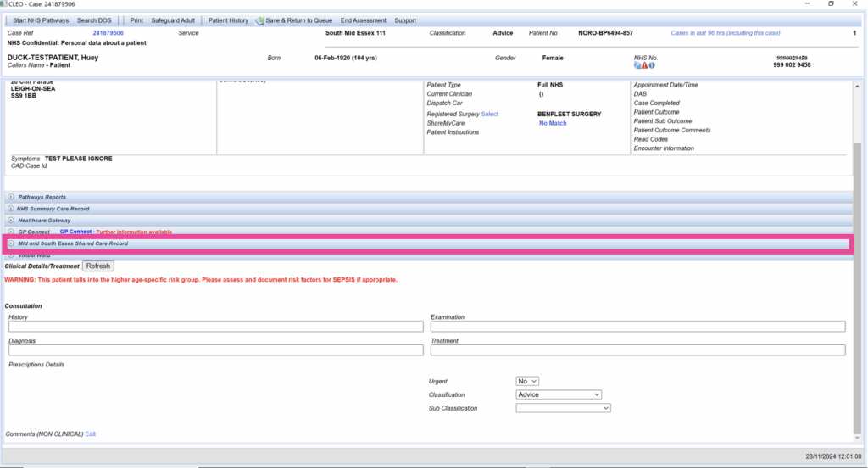Expand the Virtual Ward section
868x470 pixels.
10,255
